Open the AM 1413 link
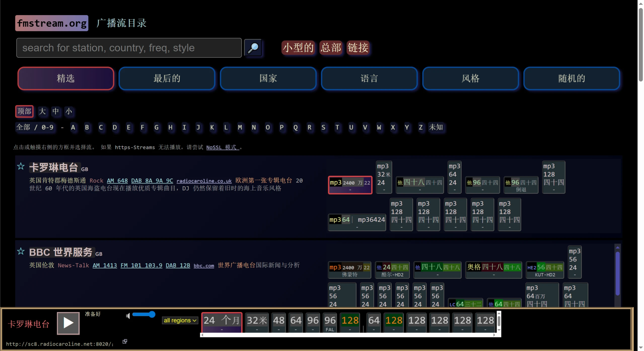 point(105,265)
